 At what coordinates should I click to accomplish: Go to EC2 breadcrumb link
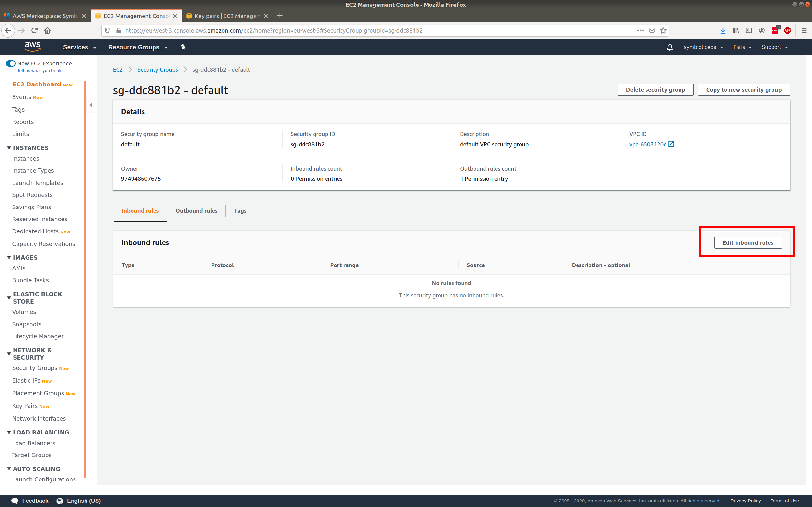point(118,70)
